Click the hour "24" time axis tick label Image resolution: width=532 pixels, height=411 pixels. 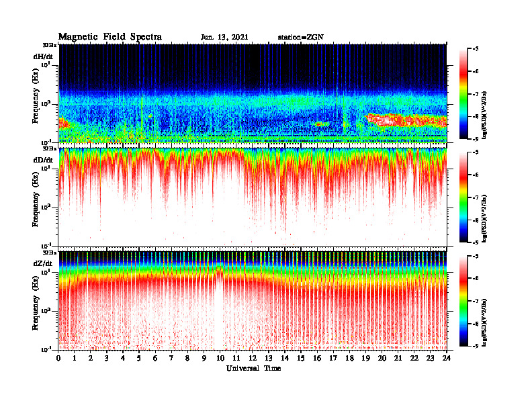click(447, 359)
